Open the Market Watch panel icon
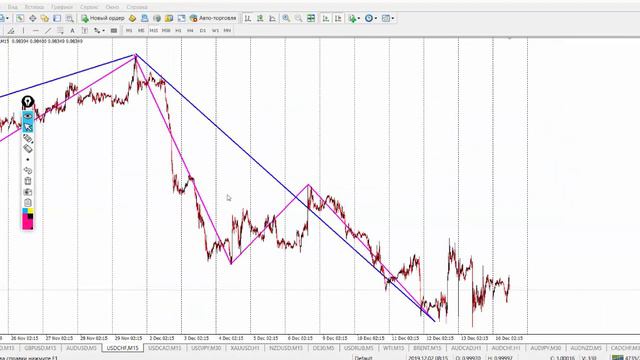The image size is (640, 360). point(20,18)
